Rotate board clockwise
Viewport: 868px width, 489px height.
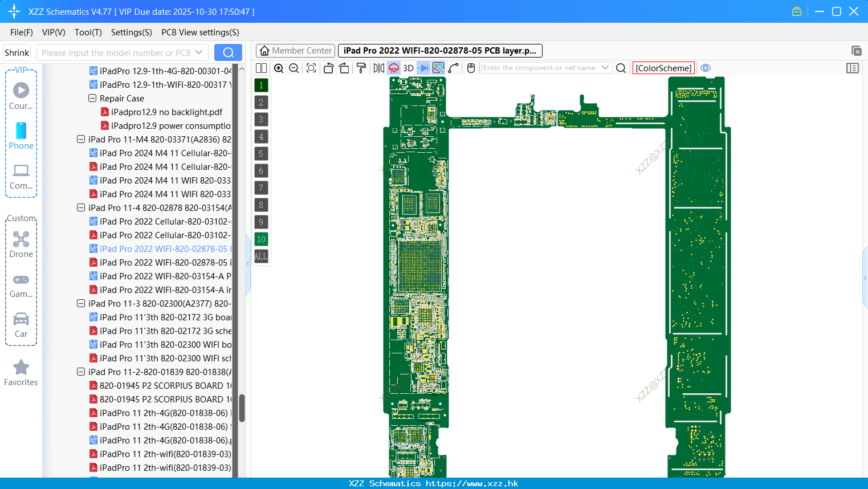344,68
